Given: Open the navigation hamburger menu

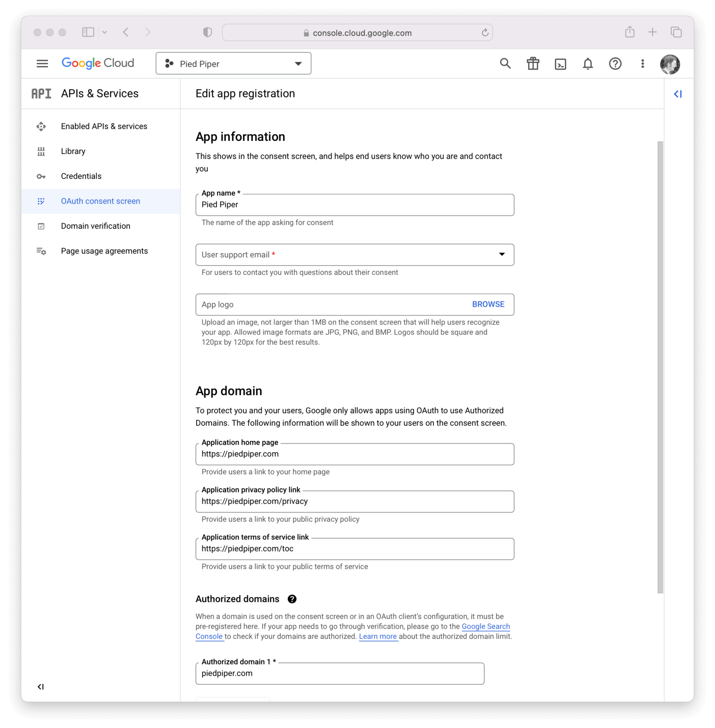Looking at the screenshot, I should (x=42, y=63).
